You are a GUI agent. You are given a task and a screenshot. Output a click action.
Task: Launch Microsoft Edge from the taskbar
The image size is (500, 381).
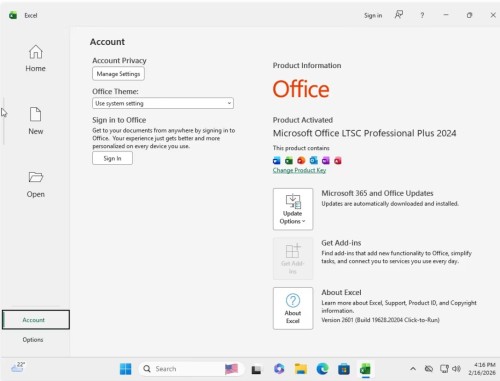(x=322, y=369)
